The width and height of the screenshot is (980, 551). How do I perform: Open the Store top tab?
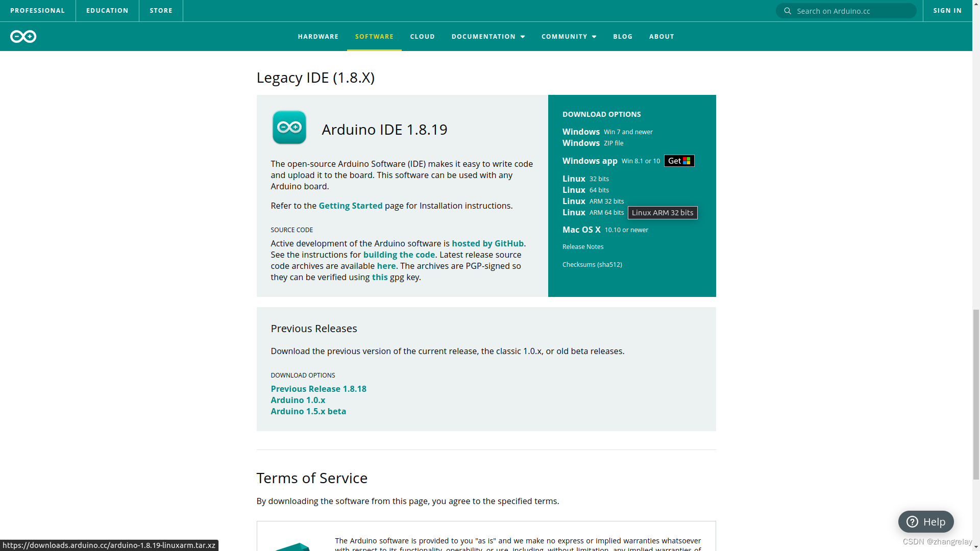[161, 10]
